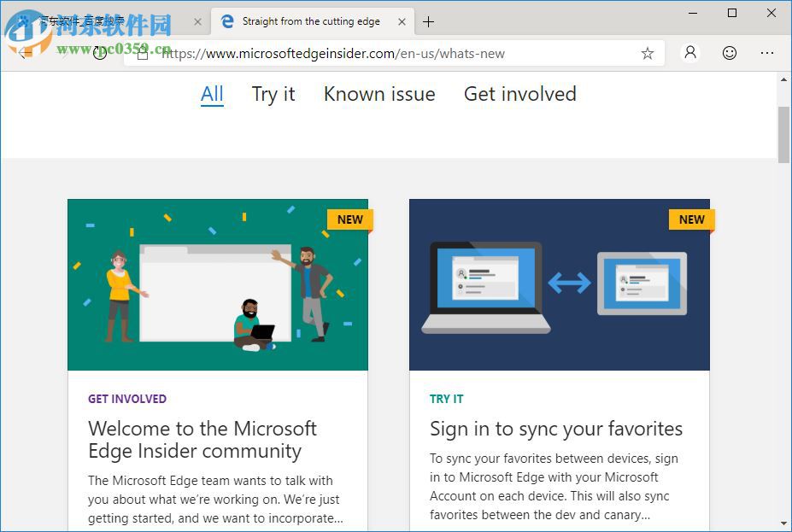Open the Settings and more ellipsis menu

point(767,53)
